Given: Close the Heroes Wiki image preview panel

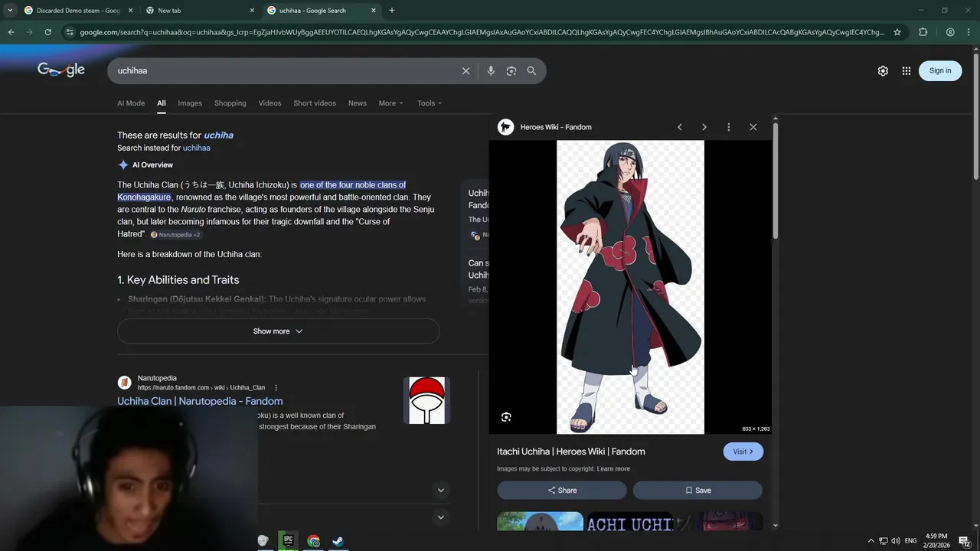Looking at the screenshot, I should [x=753, y=127].
